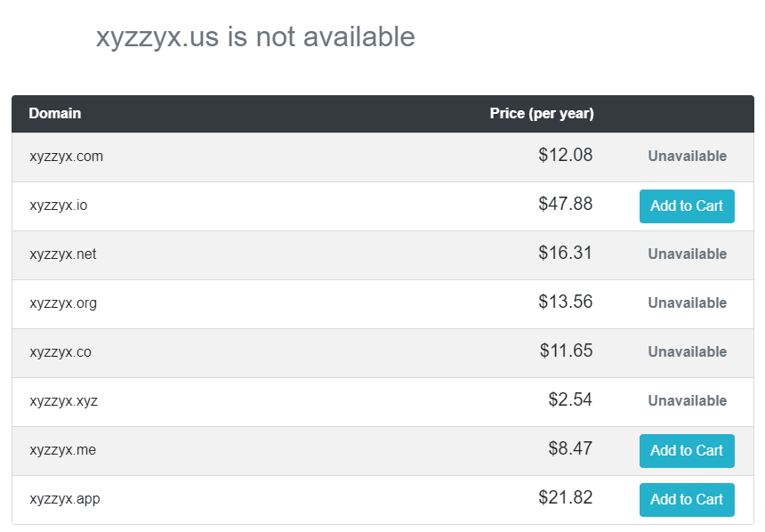Screen dimensions: 765x532
Task: Click the $2.54 price for xyzzyx.xyz
Action: coord(570,400)
